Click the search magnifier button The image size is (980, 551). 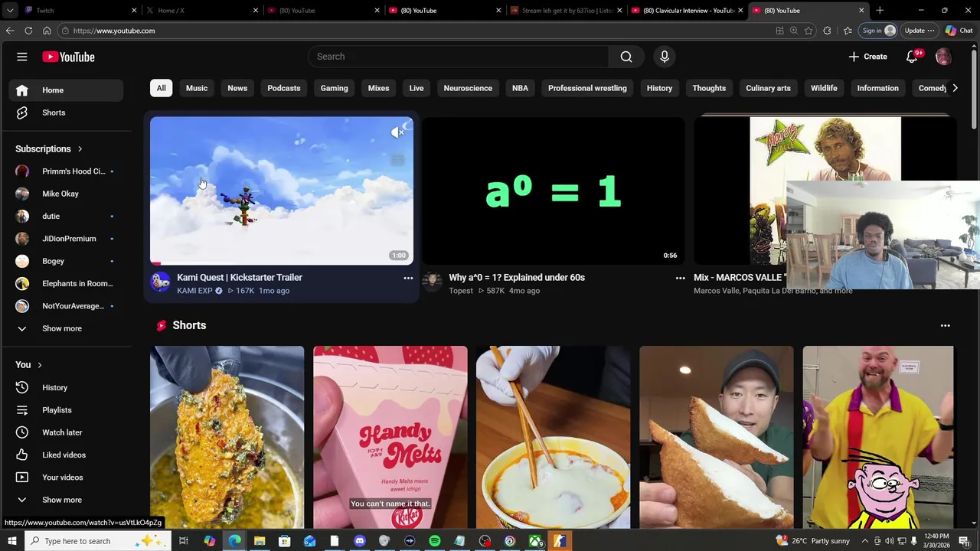(626, 57)
